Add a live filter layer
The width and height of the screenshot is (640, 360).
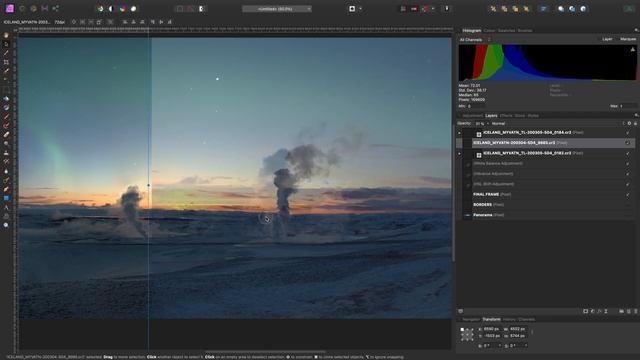point(606,311)
